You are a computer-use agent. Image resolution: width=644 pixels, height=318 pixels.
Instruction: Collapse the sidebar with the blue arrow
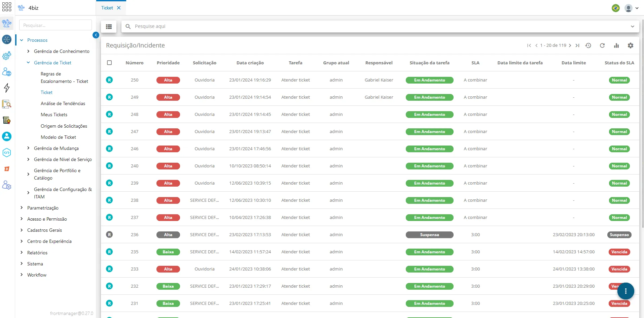click(x=96, y=35)
